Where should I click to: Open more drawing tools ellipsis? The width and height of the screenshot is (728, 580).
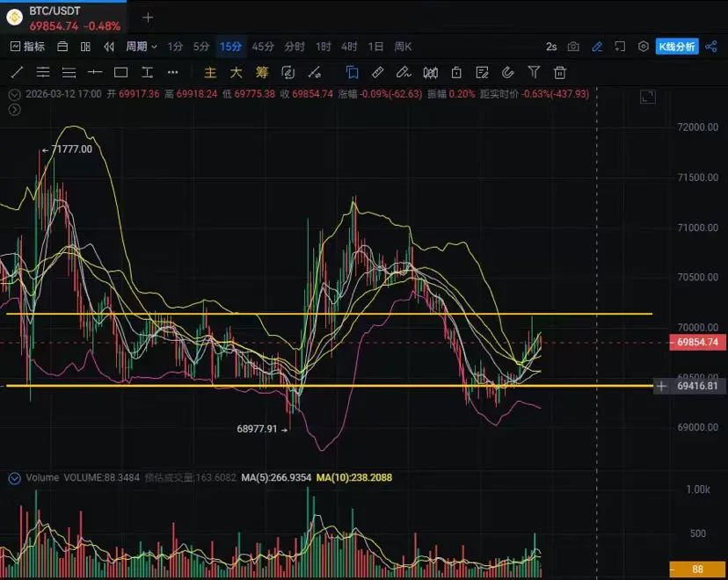172,72
